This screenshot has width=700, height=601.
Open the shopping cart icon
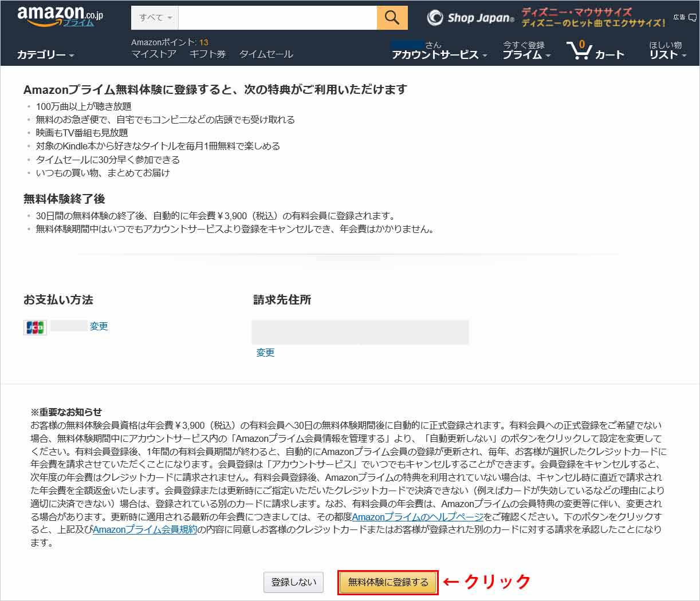(x=595, y=51)
